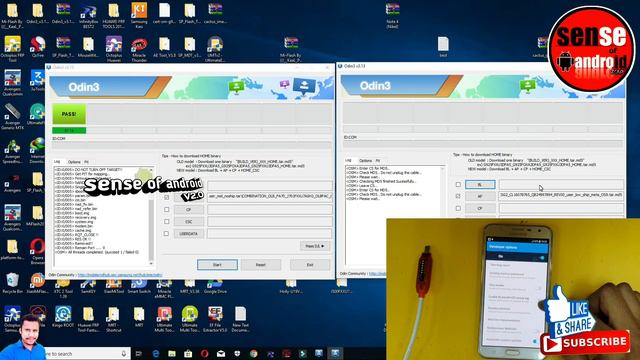Click the AP file path field in left Odin
The image size is (640, 360).
click(x=270, y=197)
